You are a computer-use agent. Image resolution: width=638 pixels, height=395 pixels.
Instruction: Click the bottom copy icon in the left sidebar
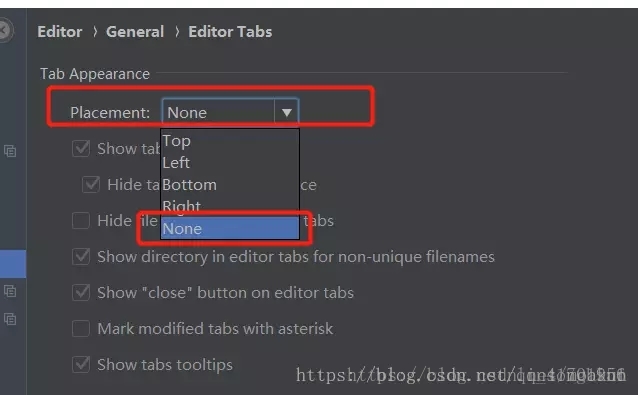pos(10,319)
